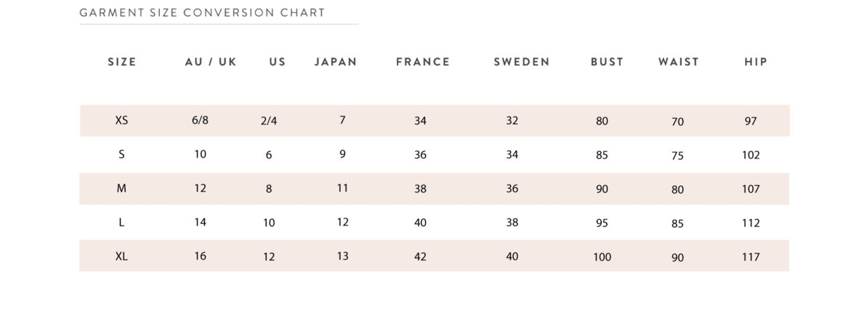Select the AU / UK column header
This screenshot has height=310, width=868.
pos(211,61)
